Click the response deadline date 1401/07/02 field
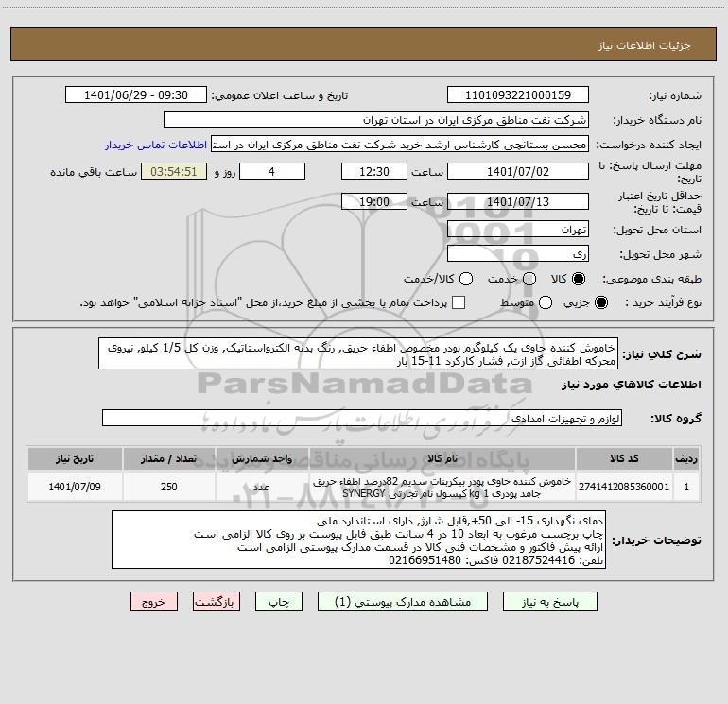The height and width of the screenshot is (704, 728). pos(518,171)
